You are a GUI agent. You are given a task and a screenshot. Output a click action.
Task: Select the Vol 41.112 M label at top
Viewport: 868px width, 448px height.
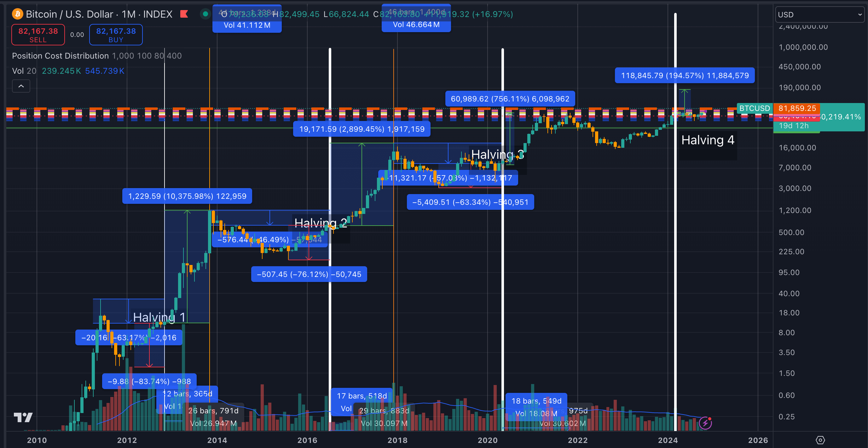coord(247,25)
